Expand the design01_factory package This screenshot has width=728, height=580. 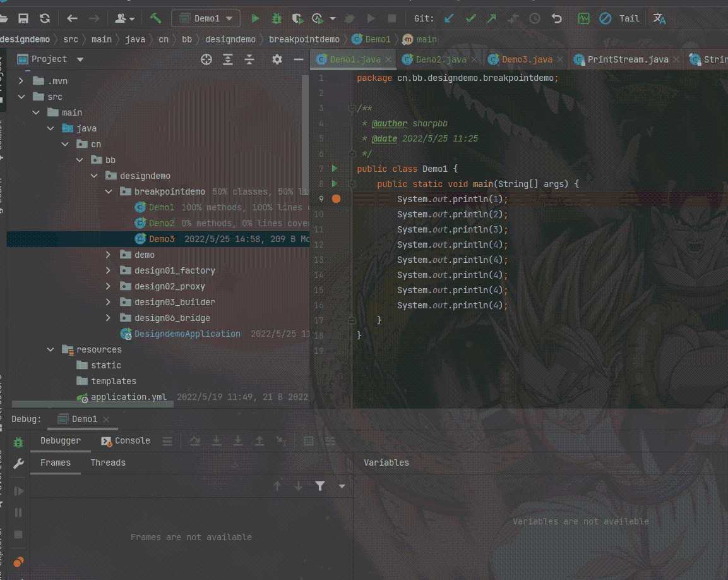108,270
